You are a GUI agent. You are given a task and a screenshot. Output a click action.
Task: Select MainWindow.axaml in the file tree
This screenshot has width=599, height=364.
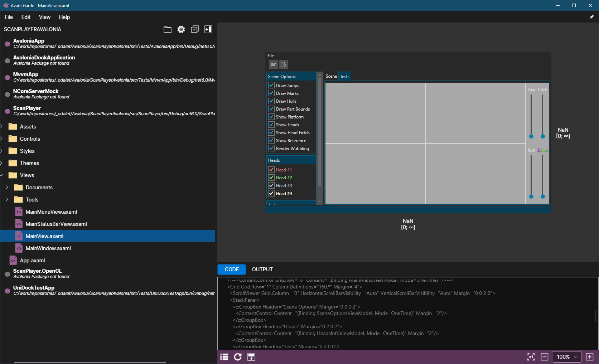48,248
